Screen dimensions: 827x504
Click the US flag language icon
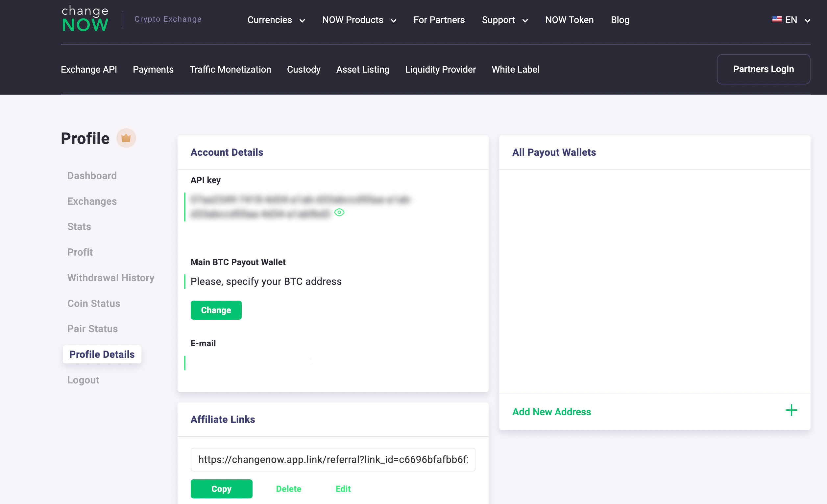(777, 19)
